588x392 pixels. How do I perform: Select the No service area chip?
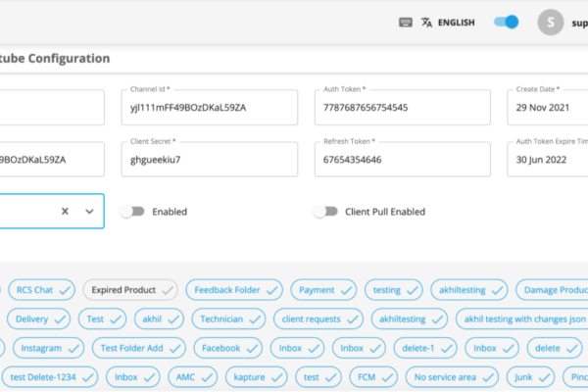click(x=452, y=377)
